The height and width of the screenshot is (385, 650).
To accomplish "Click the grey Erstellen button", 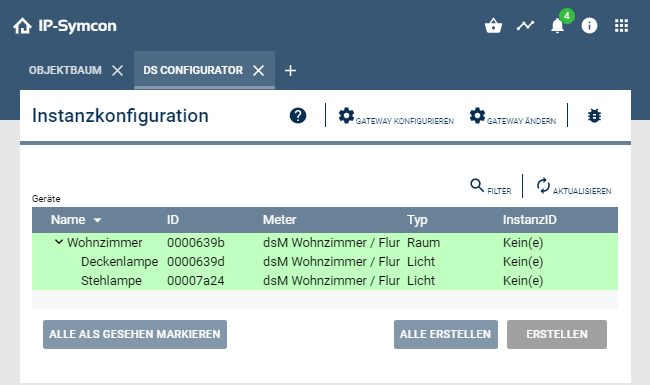I will 557,334.
